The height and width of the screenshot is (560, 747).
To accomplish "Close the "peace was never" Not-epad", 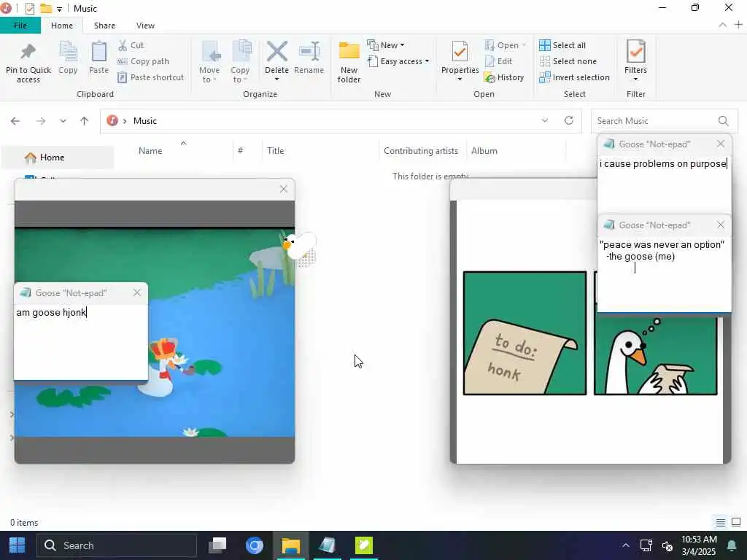I will pos(720,225).
